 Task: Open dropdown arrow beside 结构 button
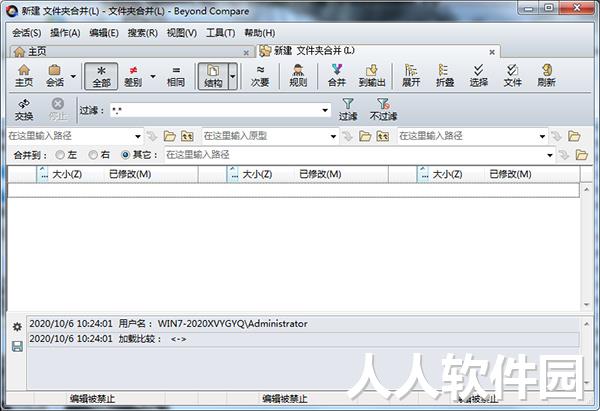(x=233, y=76)
